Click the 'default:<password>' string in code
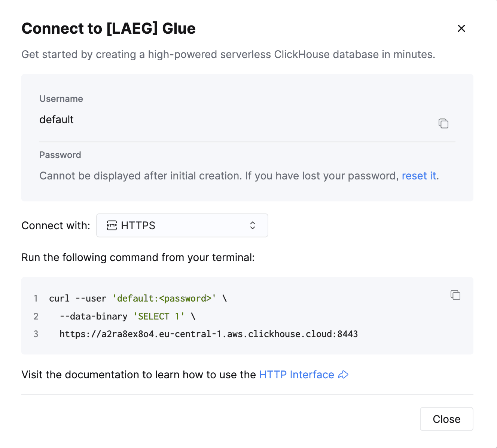Viewport: 497px width, 448px height. point(164,298)
